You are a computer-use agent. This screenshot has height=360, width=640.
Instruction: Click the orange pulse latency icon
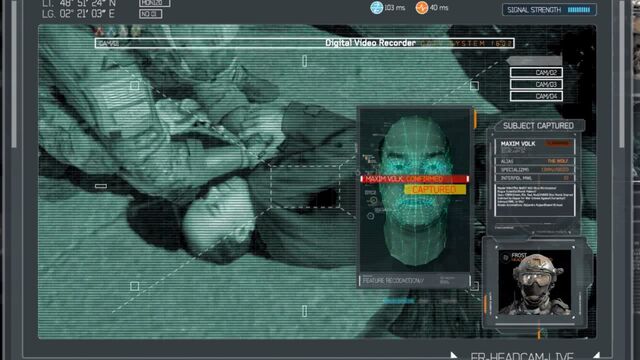[422, 7]
